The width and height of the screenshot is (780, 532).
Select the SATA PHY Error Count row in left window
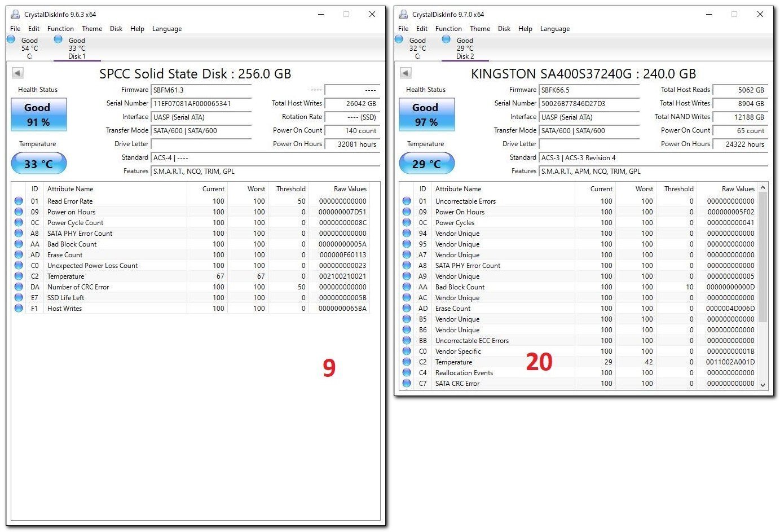[x=191, y=233]
